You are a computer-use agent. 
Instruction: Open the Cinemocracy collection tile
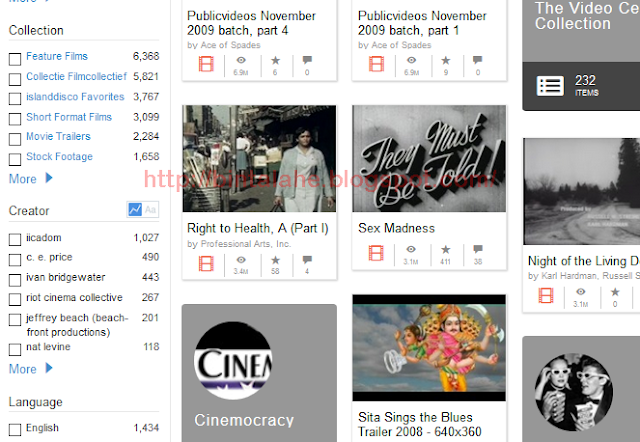[x=259, y=373]
